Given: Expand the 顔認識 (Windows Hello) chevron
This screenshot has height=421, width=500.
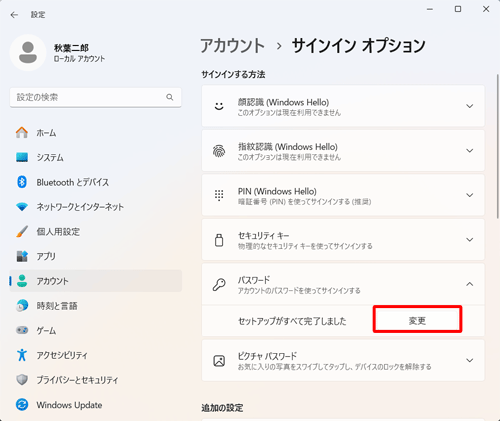Looking at the screenshot, I should coord(470,106).
